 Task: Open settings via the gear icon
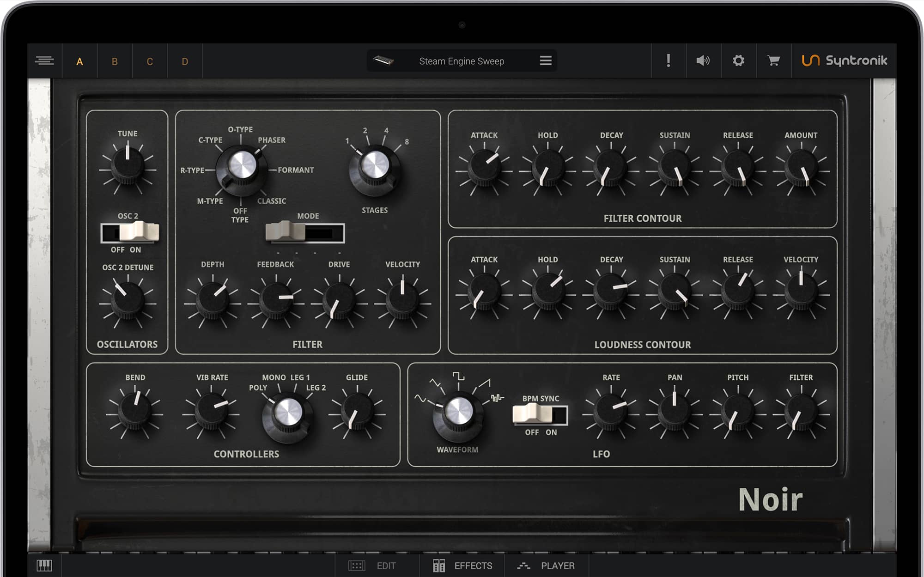(738, 61)
